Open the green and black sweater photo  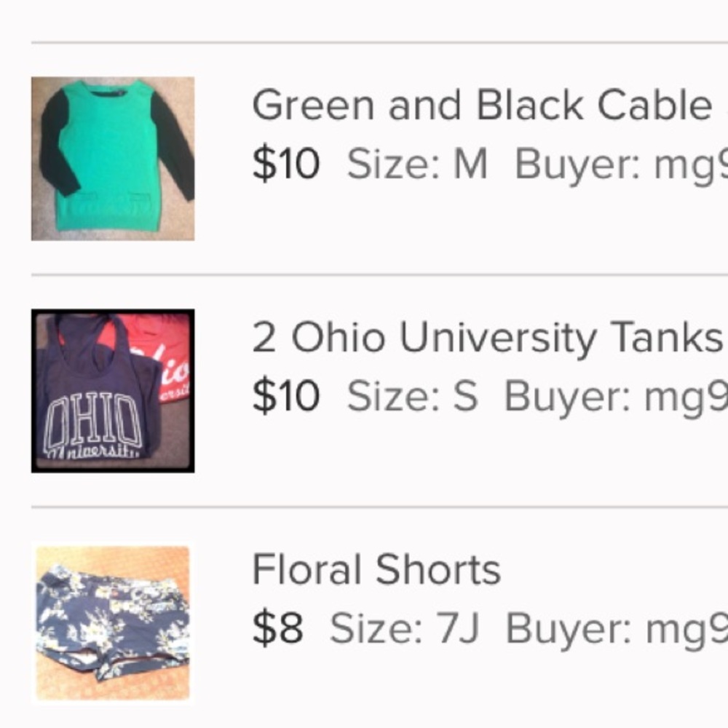[x=113, y=159]
